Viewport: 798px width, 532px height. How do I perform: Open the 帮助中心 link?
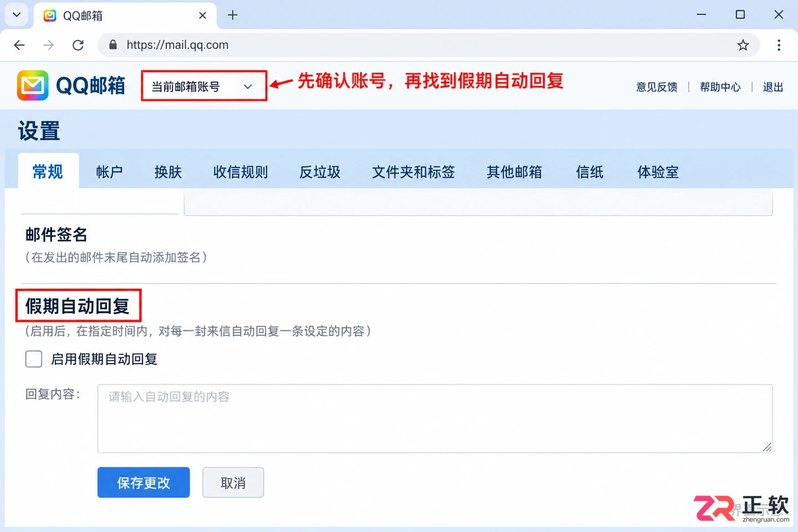(720, 87)
